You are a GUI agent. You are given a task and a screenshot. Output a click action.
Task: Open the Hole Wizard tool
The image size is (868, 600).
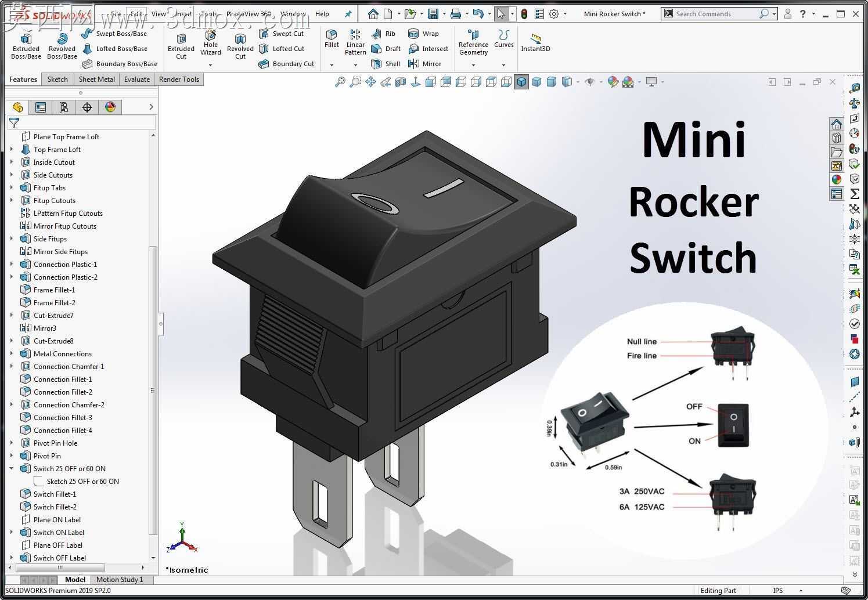coord(211,43)
